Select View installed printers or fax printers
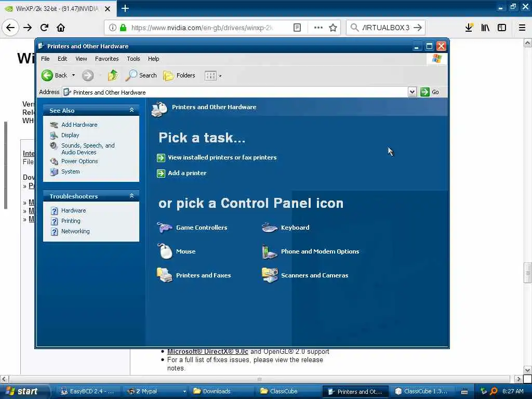This screenshot has width=532, height=399. 222,157
